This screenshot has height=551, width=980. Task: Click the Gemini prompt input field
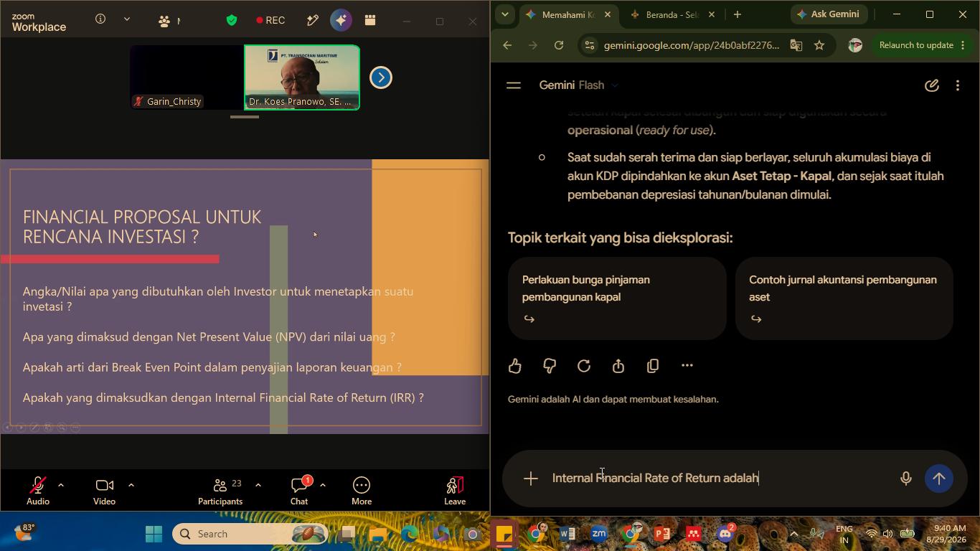pos(717,479)
